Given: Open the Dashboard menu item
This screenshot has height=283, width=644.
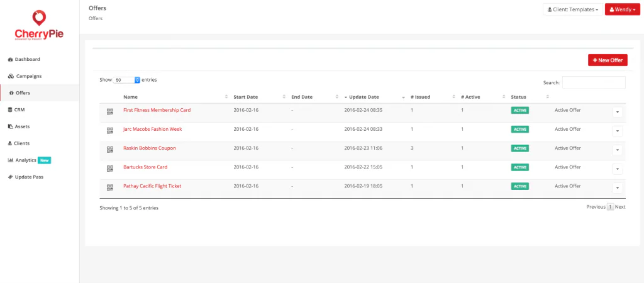Looking at the screenshot, I should [40, 60].
